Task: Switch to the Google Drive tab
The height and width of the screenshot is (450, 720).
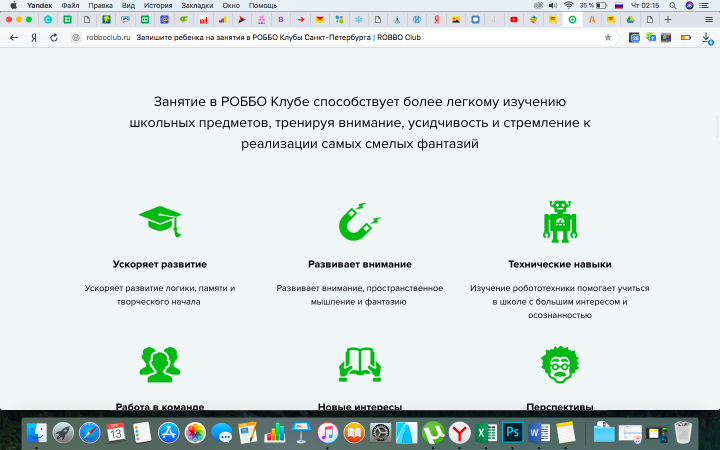Action: 630,19
